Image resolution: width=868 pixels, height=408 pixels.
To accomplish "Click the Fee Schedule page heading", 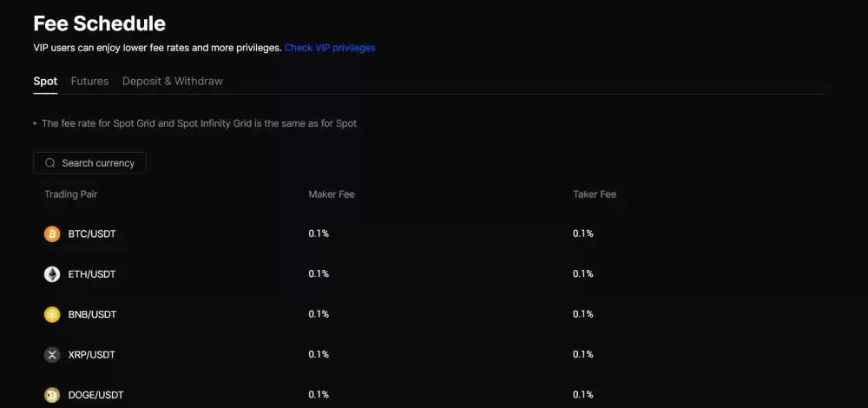I will click(x=99, y=23).
